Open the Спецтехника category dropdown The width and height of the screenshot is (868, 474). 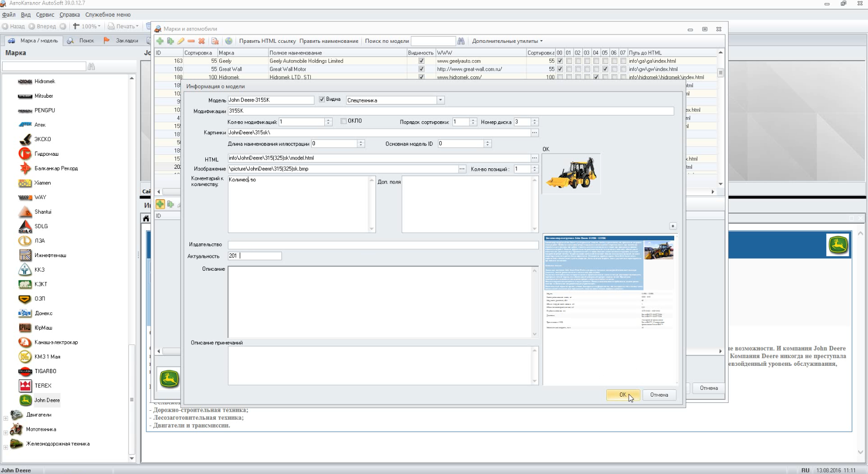pyautogui.click(x=440, y=100)
